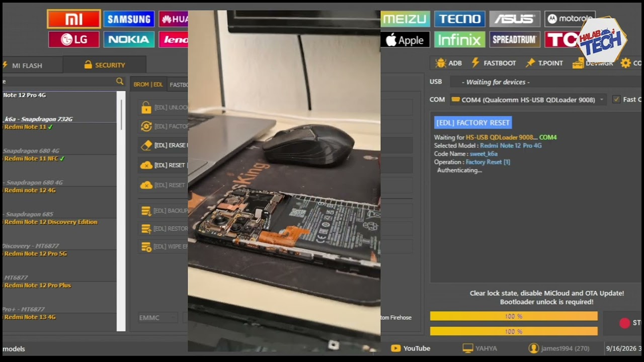Image resolution: width=644 pixels, height=362 pixels.
Task: Click the EDL Restore icon
Action: [x=146, y=229]
